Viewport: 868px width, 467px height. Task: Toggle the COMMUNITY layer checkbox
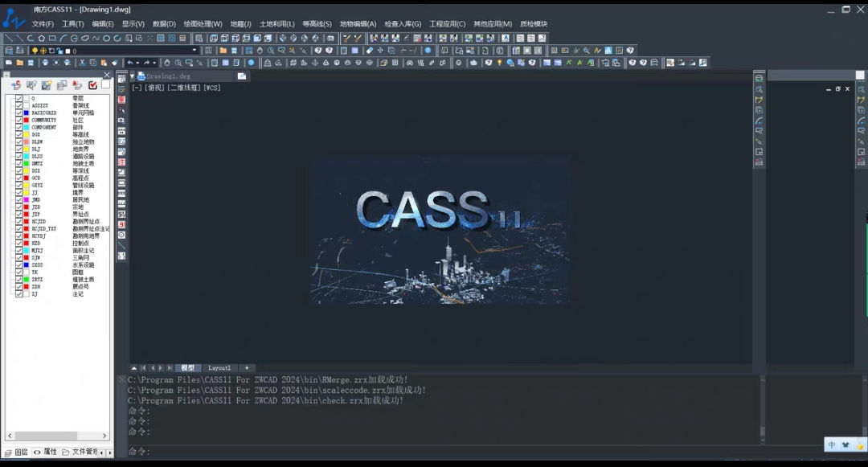18,120
